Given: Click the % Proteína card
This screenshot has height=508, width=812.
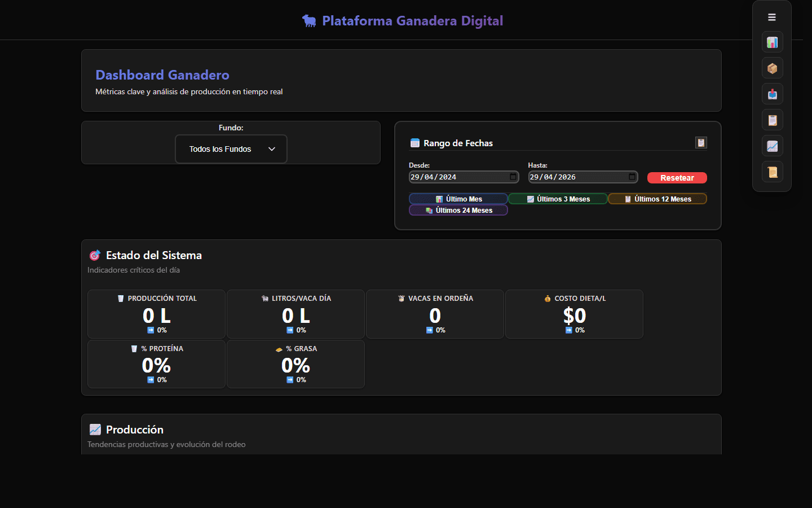Looking at the screenshot, I should pos(156,364).
